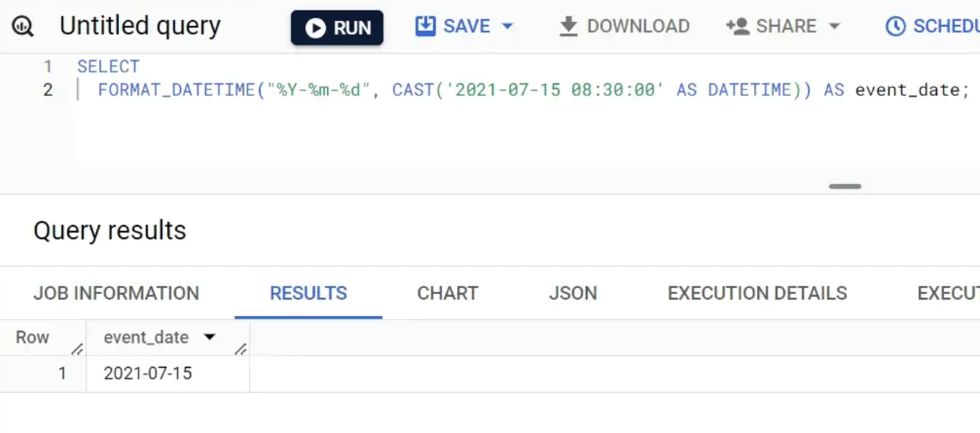Click the event_date alias in the query
This screenshot has width=980, height=433.
908,90
